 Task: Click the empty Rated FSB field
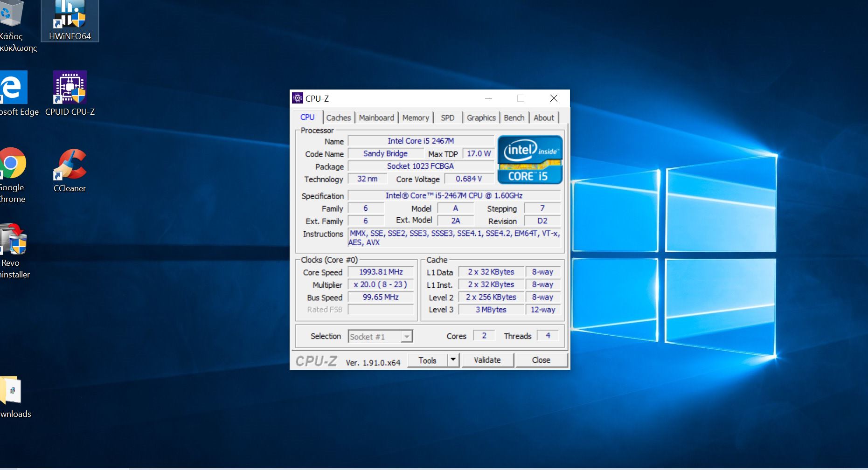point(381,310)
